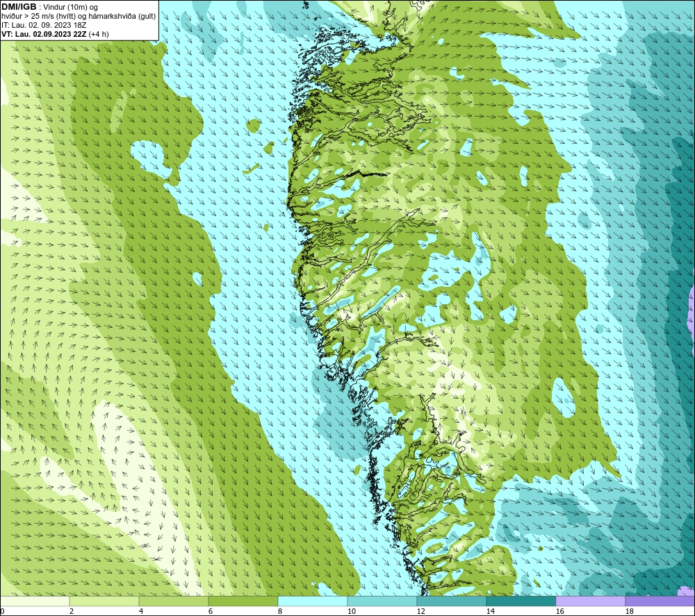Screen dimensions: 695x616
Task: Click the legend scale label "18"
Action: 630,612
